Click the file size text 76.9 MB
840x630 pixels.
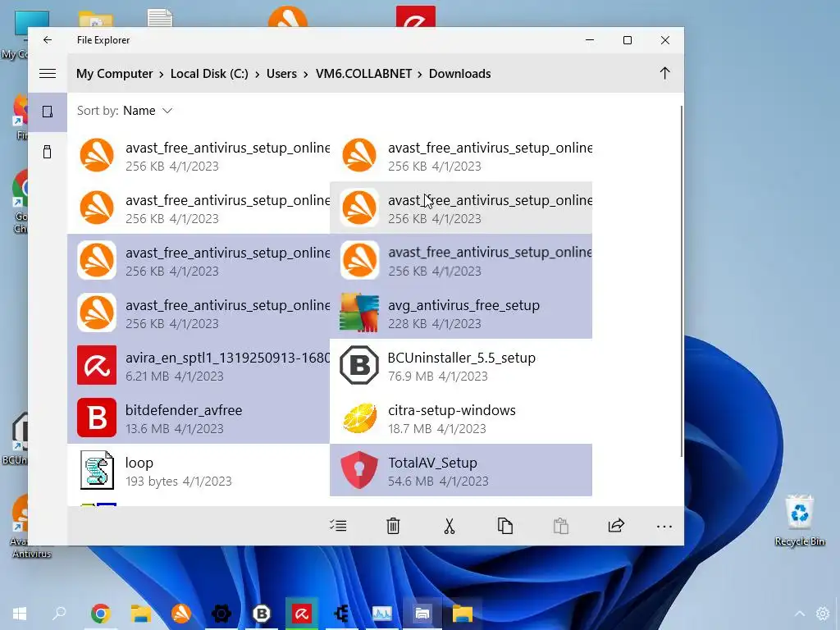(x=410, y=376)
